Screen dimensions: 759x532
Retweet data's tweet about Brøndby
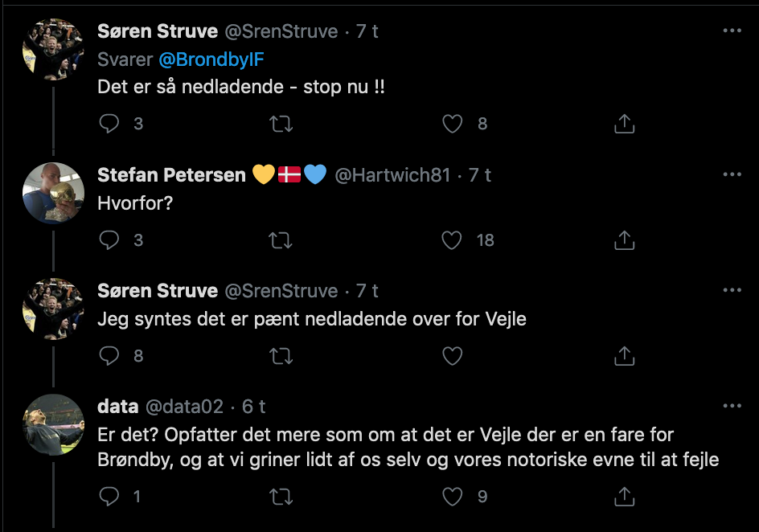click(281, 497)
